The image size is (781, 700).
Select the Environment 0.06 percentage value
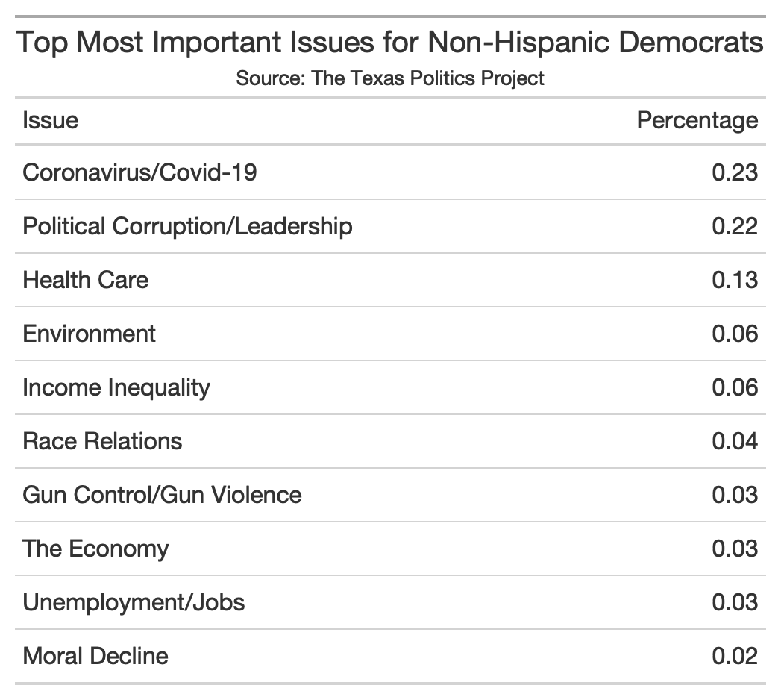[x=735, y=334]
